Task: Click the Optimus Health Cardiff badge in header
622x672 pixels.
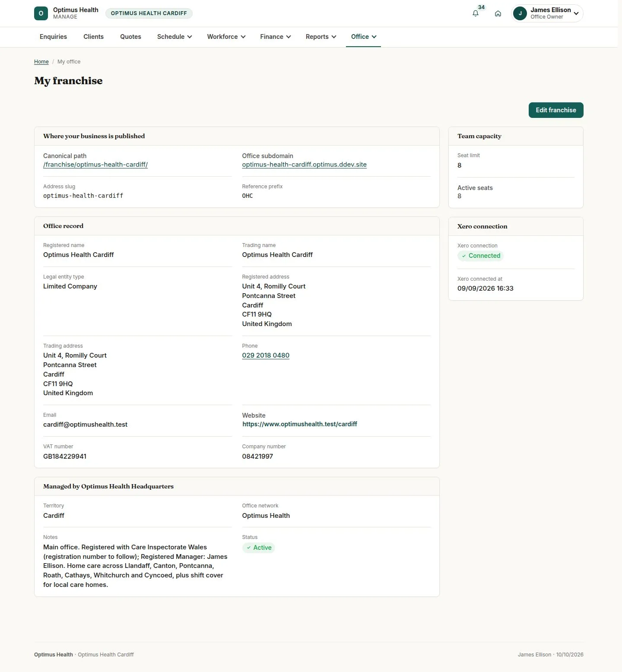Action: pos(149,13)
